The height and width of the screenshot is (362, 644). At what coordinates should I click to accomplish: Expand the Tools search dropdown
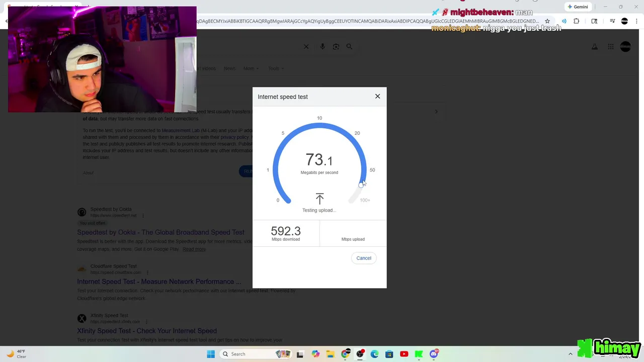[276, 68]
